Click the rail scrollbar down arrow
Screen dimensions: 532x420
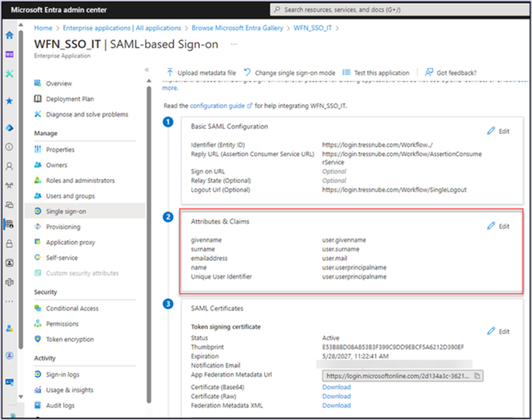pos(21,396)
